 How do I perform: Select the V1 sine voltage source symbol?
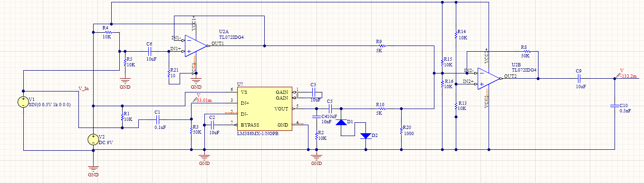pyautogui.click(x=23, y=102)
